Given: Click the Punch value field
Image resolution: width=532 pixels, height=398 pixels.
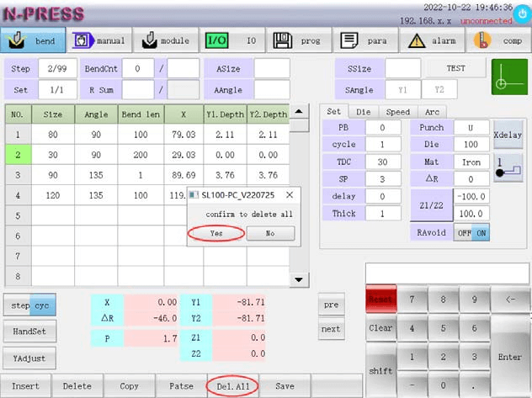Looking at the screenshot, I should coord(471,127).
